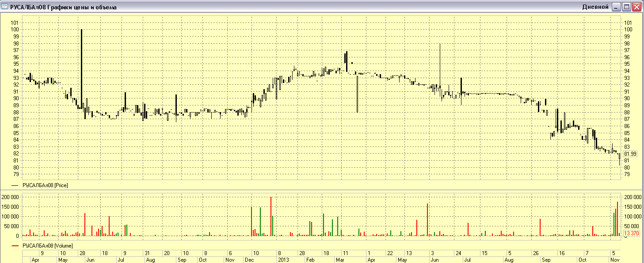Select the РУСАЛБАл08 [Volume] legend label

tap(48, 246)
